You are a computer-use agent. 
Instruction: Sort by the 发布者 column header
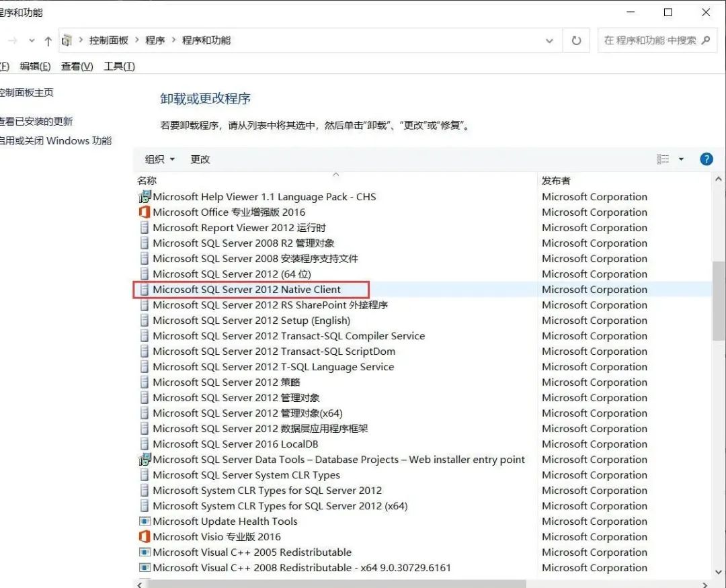556,181
